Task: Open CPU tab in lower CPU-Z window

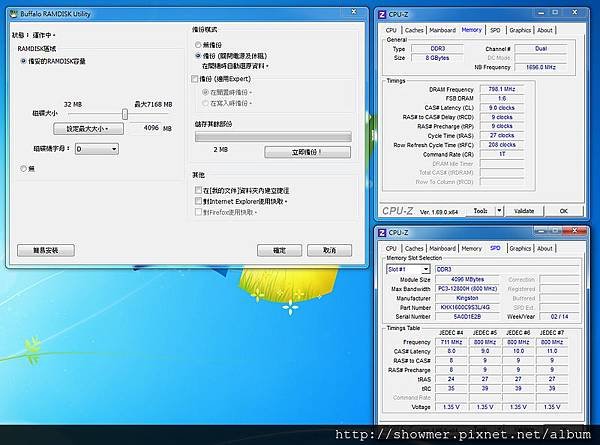Action: pyautogui.click(x=391, y=249)
